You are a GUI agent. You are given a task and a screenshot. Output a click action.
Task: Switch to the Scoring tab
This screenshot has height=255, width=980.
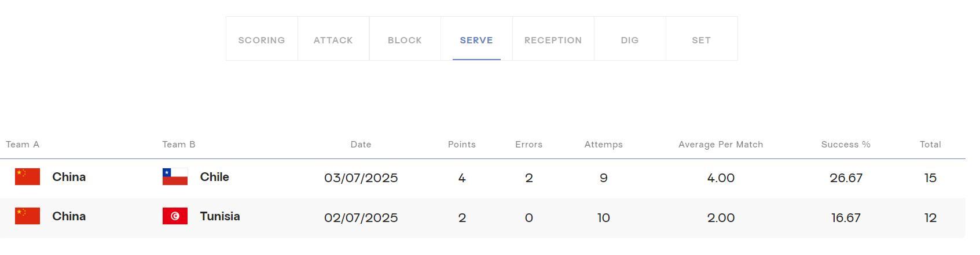[x=262, y=40]
